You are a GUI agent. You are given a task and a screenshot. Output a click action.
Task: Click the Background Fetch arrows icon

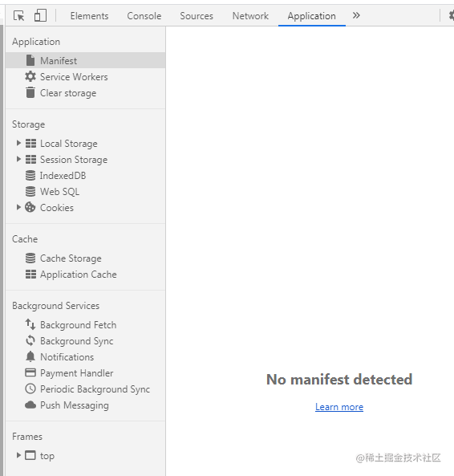pos(30,324)
